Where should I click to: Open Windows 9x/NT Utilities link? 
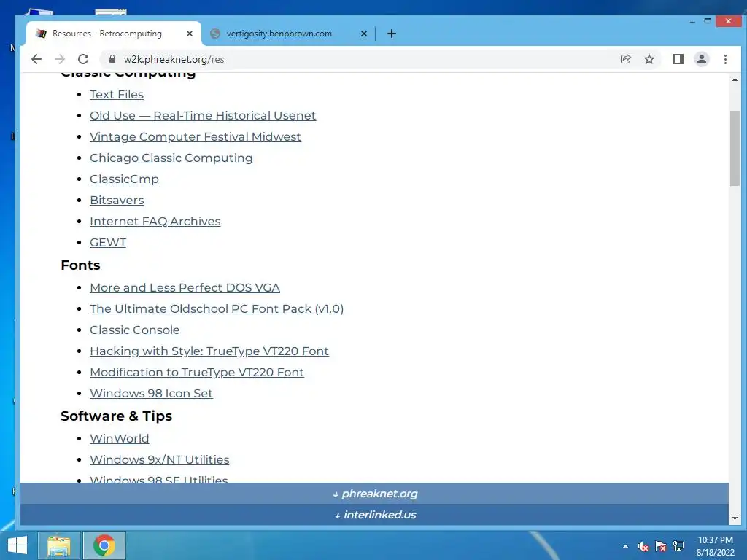[x=160, y=459]
